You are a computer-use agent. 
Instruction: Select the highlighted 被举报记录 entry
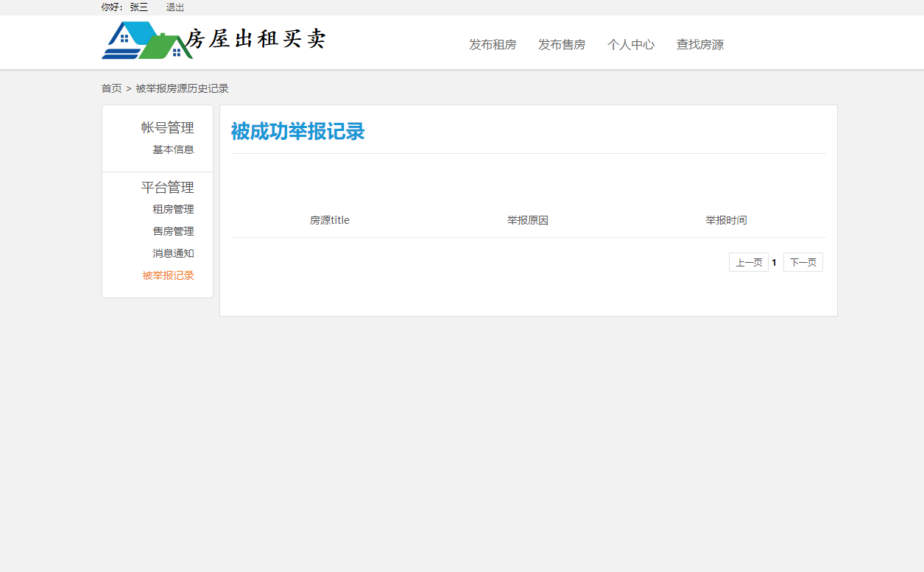(x=168, y=275)
